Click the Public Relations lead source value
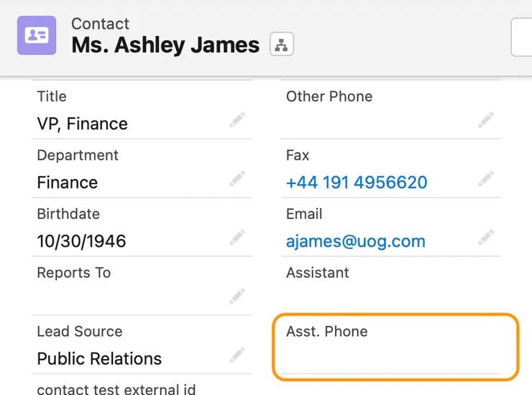The height and width of the screenshot is (395, 532). [x=99, y=359]
